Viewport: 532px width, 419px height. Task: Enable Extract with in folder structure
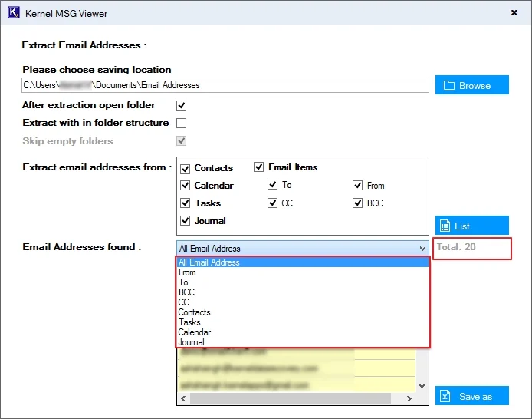181,123
